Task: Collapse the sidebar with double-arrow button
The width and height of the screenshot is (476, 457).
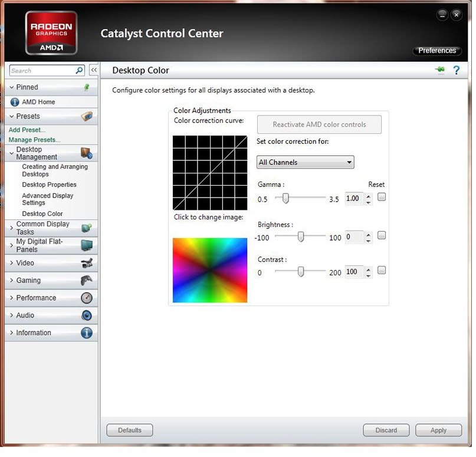Action: [x=94, y=71]
